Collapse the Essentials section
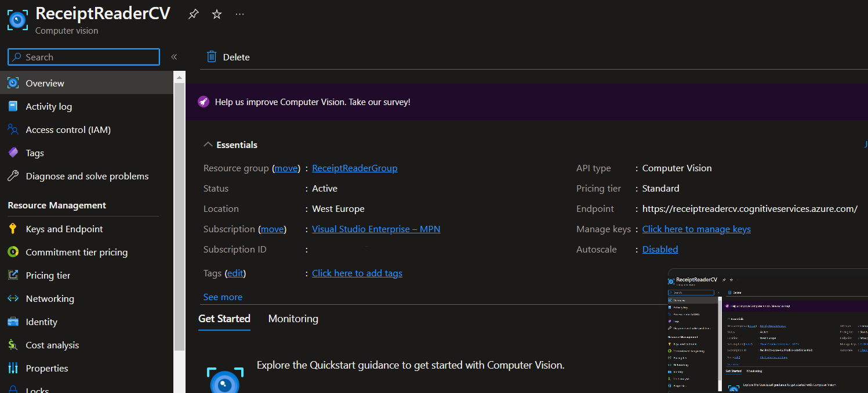 [208, 145]
